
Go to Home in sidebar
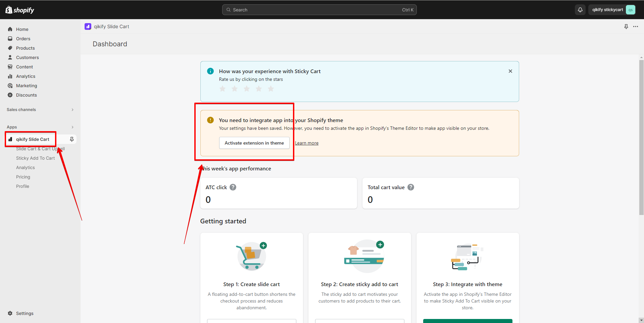point(22,29)
